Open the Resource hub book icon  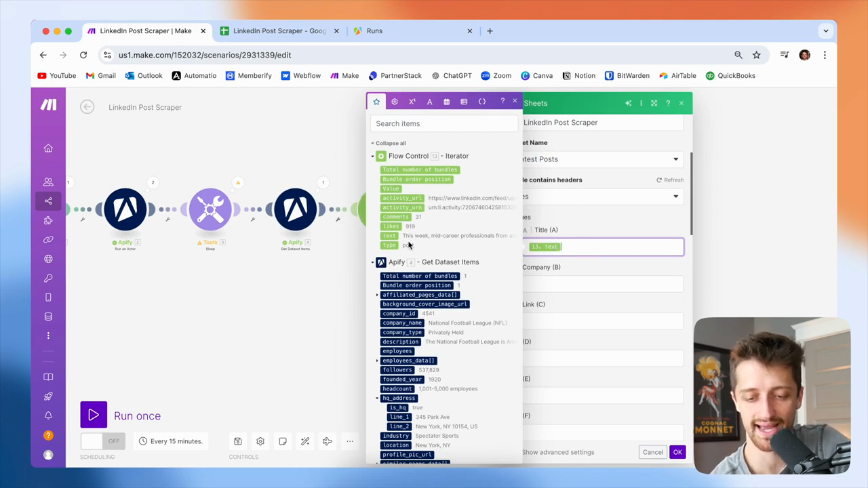[x=48, y=377]
